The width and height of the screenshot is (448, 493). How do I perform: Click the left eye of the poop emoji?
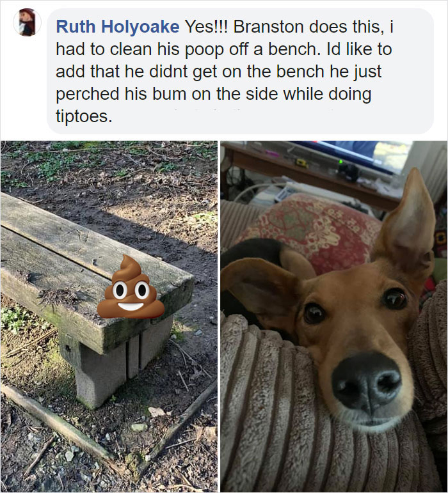pyautogui.click(x=120, y=290)
